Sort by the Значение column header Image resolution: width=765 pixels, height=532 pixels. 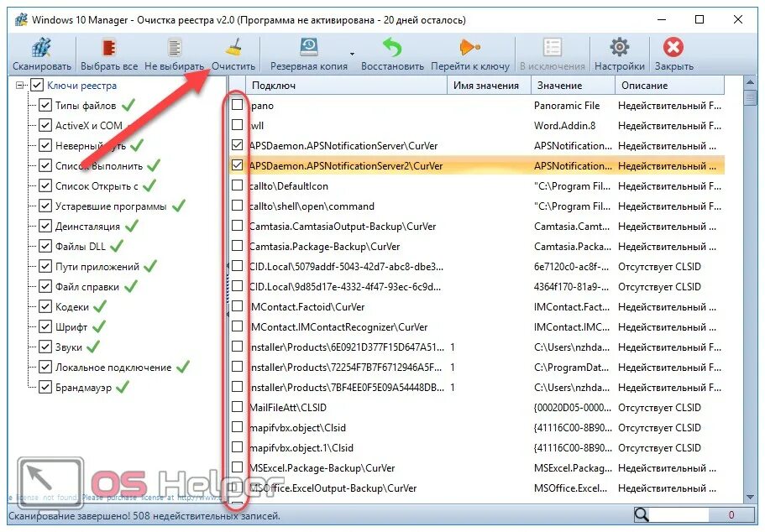(573, 86)
